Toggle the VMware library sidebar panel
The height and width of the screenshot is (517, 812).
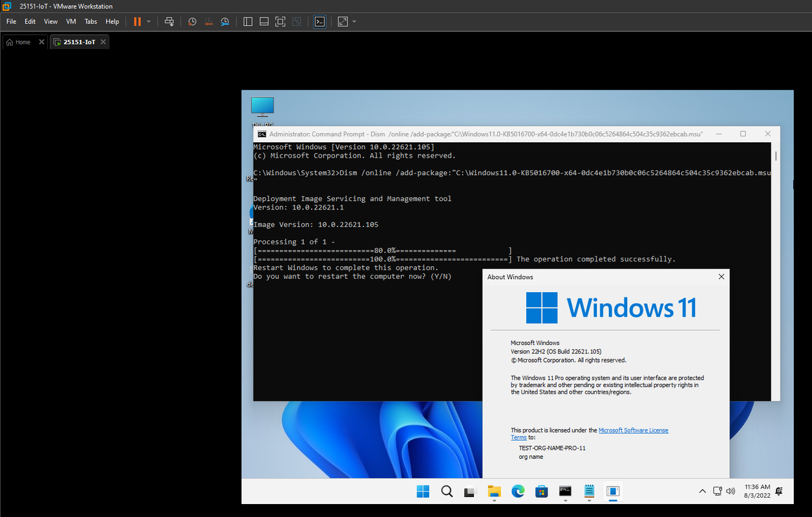pyautogui.click(x=248, y=21)
